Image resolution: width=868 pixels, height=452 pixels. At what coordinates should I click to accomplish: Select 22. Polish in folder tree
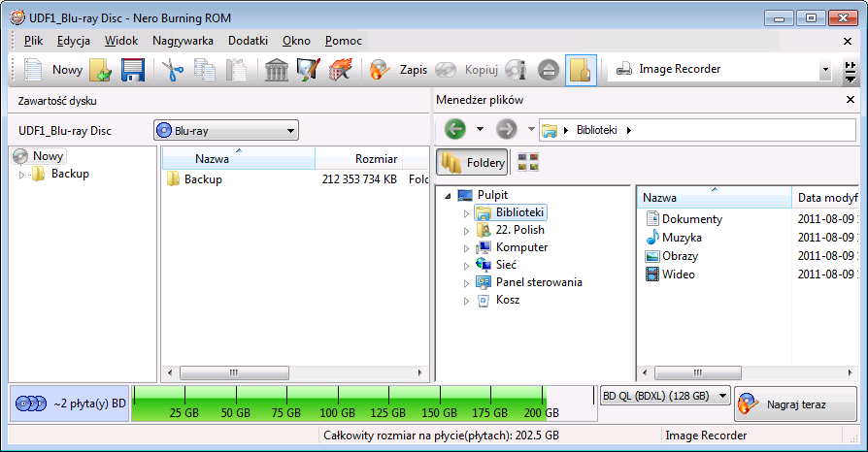[x=519, y=230]
